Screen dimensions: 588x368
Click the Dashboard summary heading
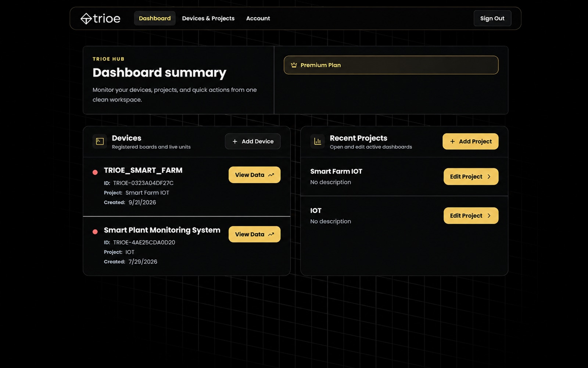[x=159, y=73]
